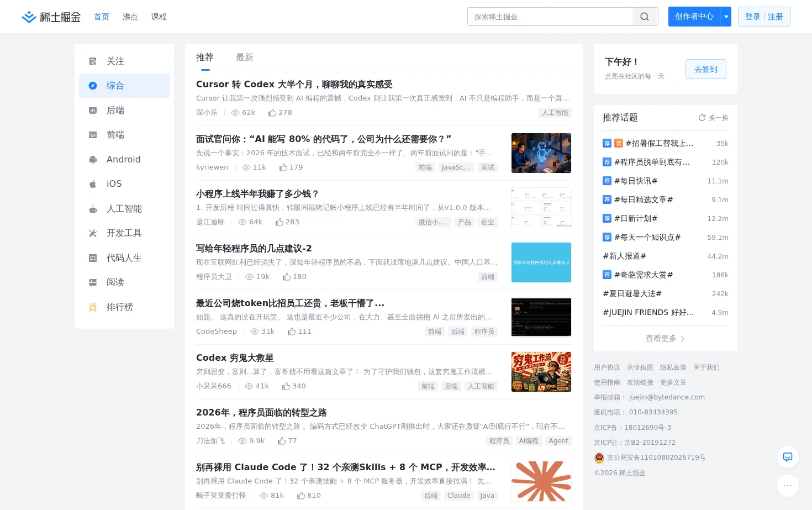The image size is (812, 510).
Task: Expand 查看更多 topics chevron
Action: click(x=683, y=339)
